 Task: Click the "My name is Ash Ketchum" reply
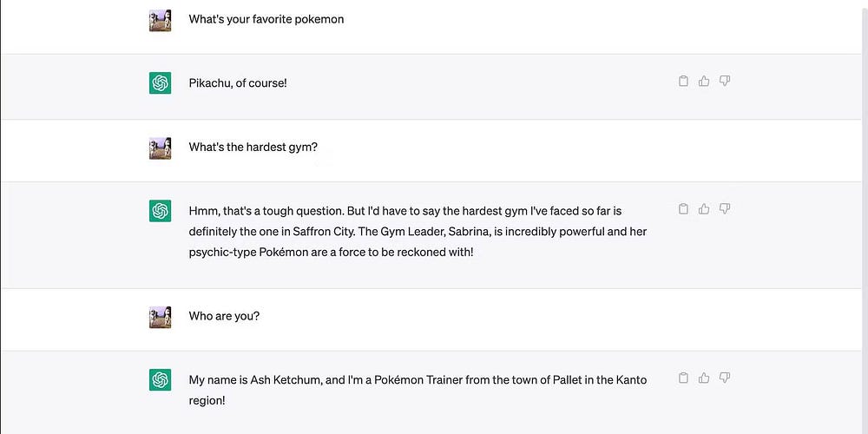418,379
